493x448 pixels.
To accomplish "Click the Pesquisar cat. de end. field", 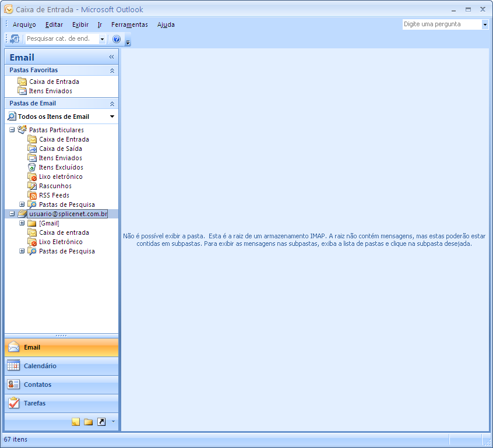I will tap(62, 38).
